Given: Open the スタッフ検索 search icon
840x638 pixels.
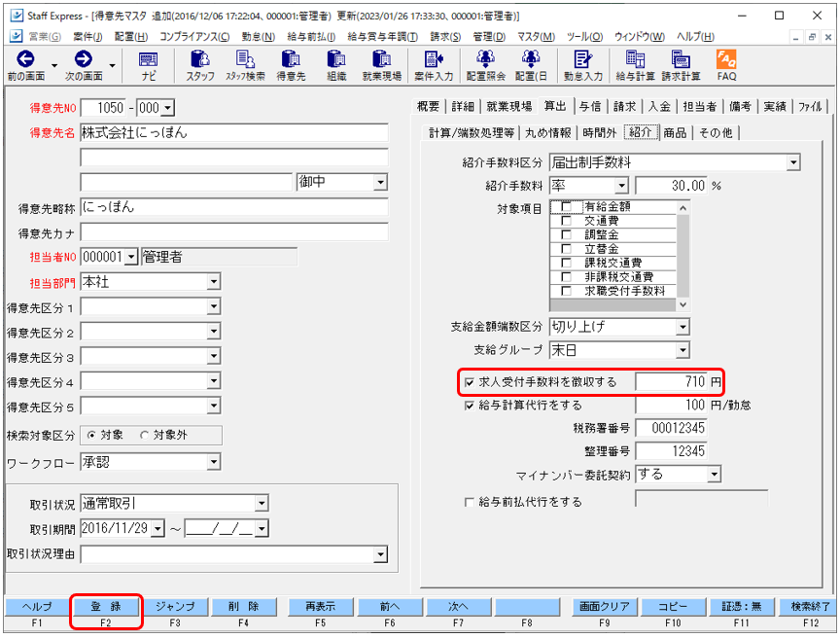Looking at the screenshot, I should pos(245,59).
